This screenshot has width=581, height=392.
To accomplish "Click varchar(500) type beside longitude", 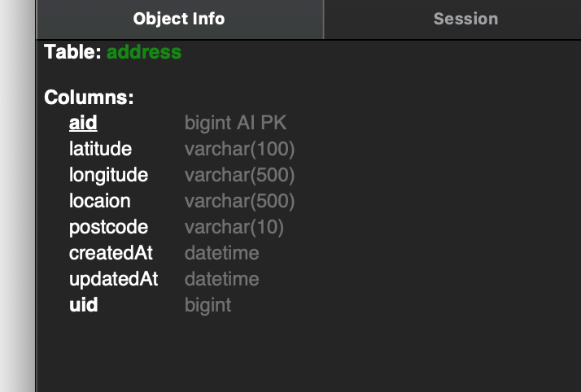I will coord(239,176).
